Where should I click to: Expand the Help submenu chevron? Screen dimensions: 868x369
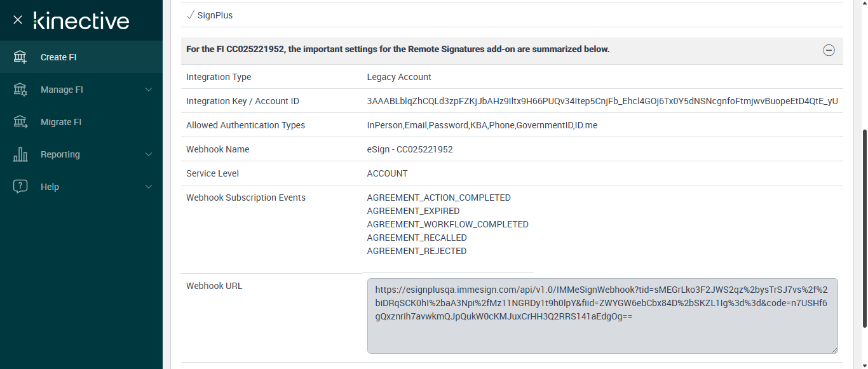click(149, 187)
